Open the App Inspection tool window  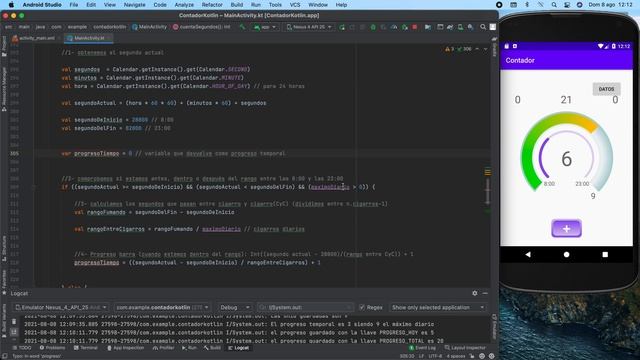[x=126, y=348]
